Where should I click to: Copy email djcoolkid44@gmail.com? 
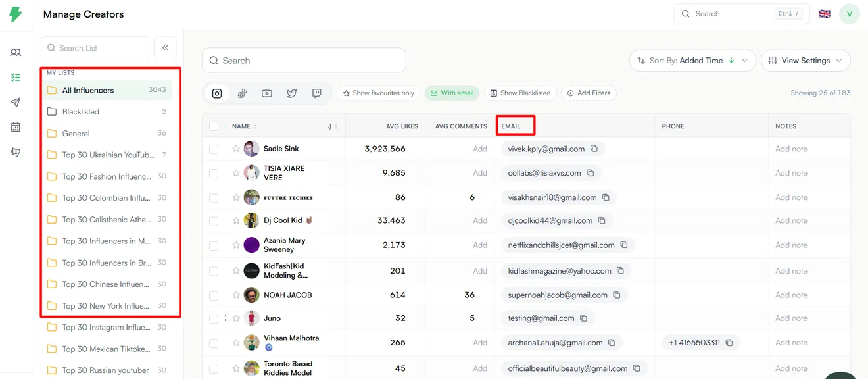[x=602, y=220]
